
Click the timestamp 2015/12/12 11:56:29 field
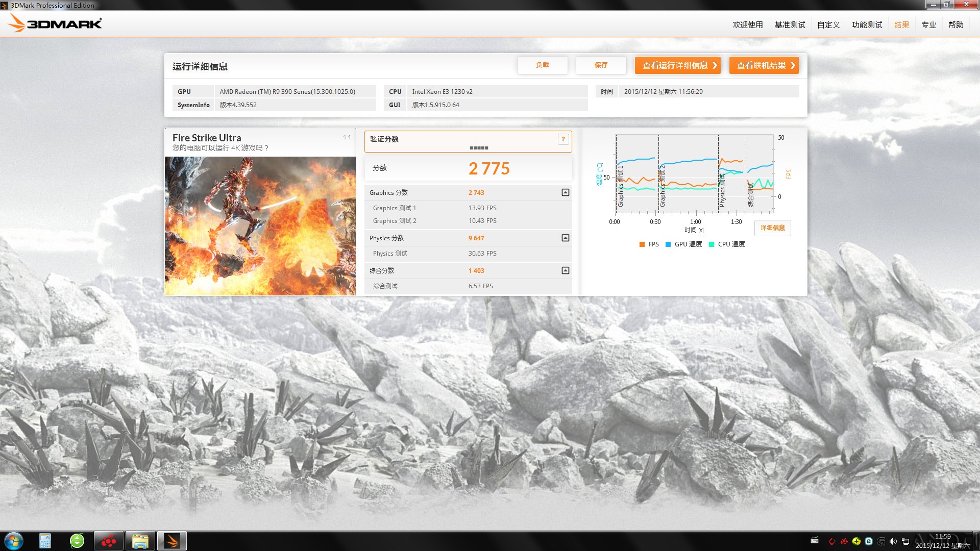709,92
